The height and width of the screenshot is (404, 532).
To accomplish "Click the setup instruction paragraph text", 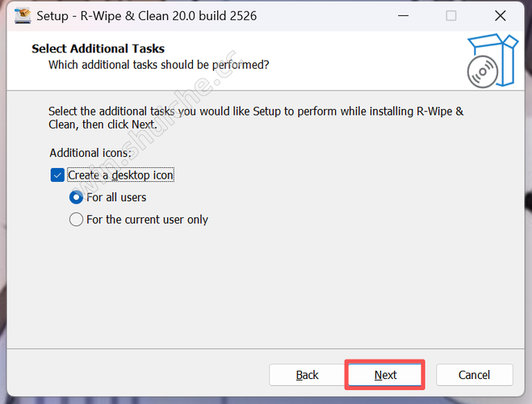I will [x=255, y=118].
